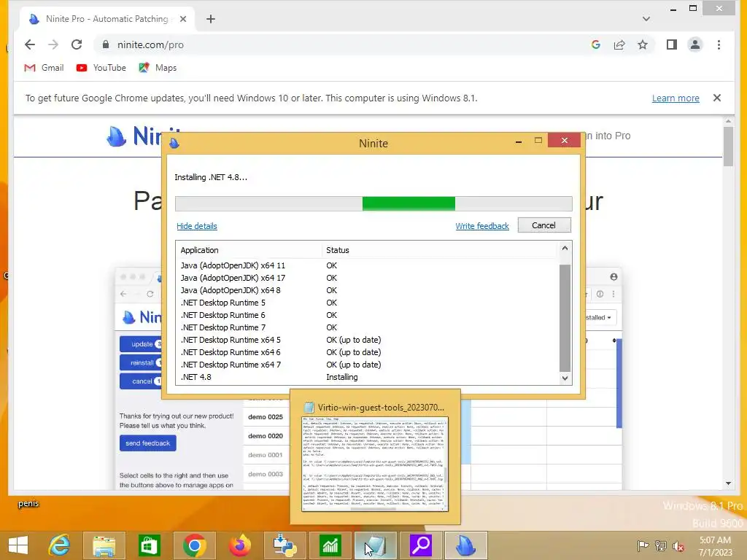
Task: Select .NET Desktop Runtime 7 row
Action: pyautogui.click(x=367, y=327)
